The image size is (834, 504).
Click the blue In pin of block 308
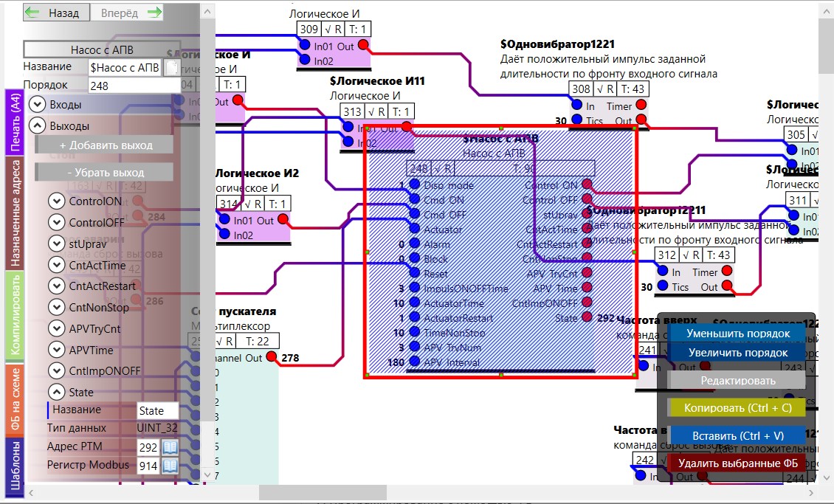[x=577, y=106]
